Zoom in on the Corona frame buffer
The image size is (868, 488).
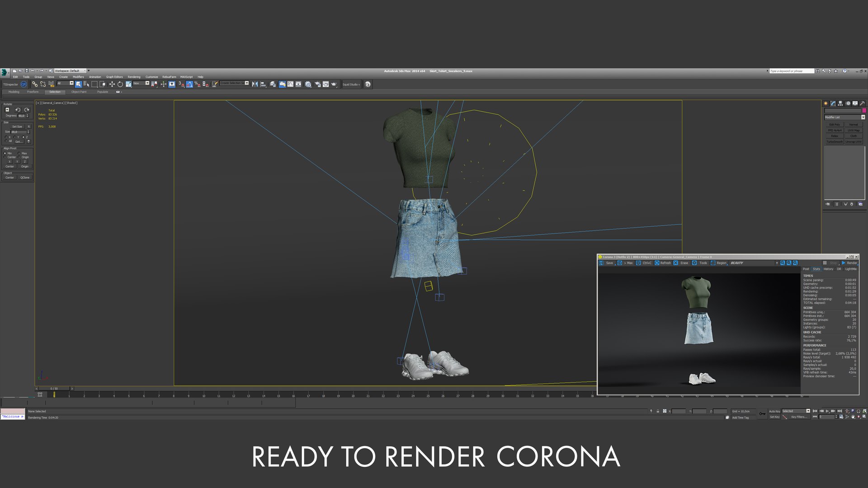click(x=783, y=263)
